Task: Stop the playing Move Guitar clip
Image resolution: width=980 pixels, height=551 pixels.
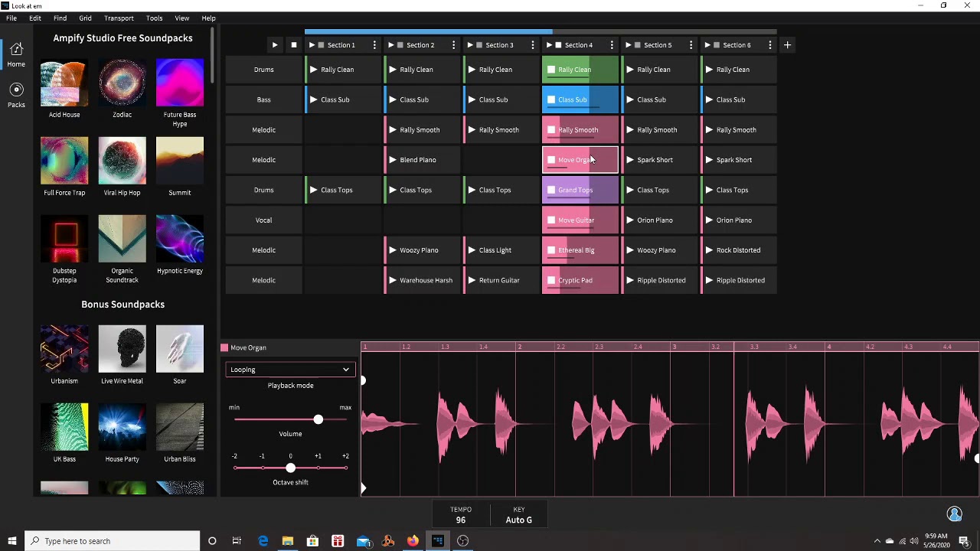Action: (551, 220)
